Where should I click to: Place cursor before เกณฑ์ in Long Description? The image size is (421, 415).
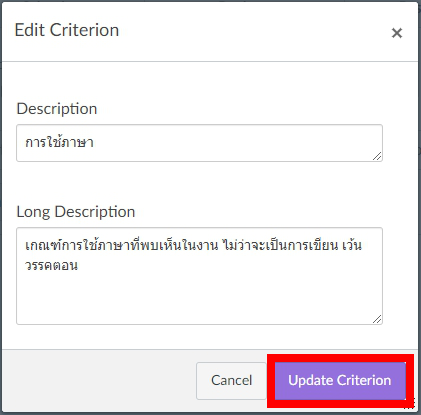click(x=25, y=245)
